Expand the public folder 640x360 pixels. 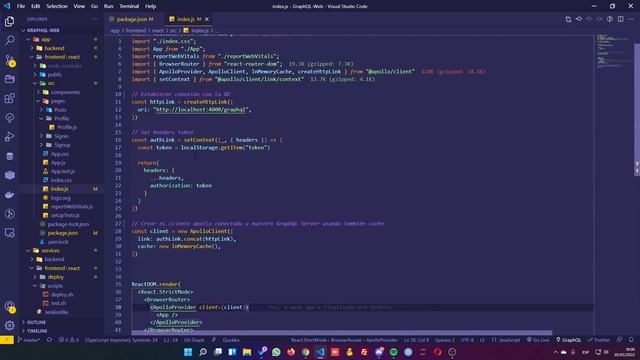click(54, 75)
